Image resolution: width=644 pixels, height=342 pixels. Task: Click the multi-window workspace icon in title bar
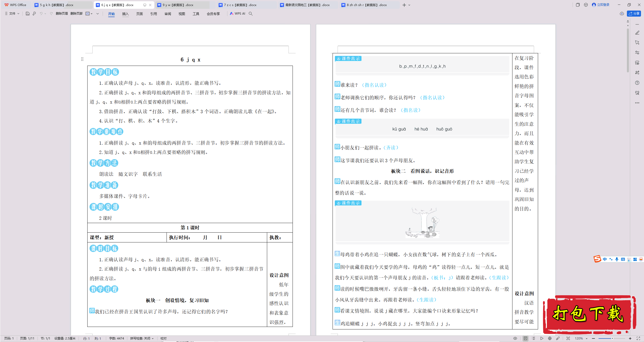tap(578, 5)
